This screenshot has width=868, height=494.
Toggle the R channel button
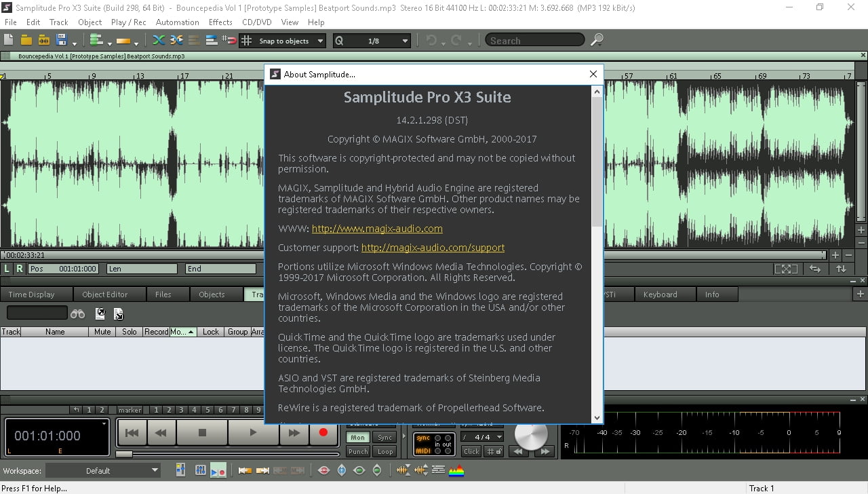[x=20, y=269]
